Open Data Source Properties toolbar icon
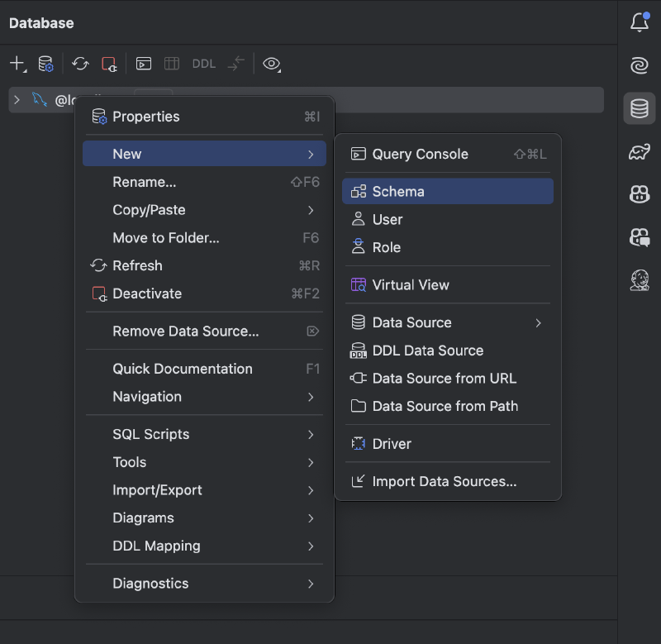Image resolution: width=661 pixels, height=644 pixels. tap(45, 64)
